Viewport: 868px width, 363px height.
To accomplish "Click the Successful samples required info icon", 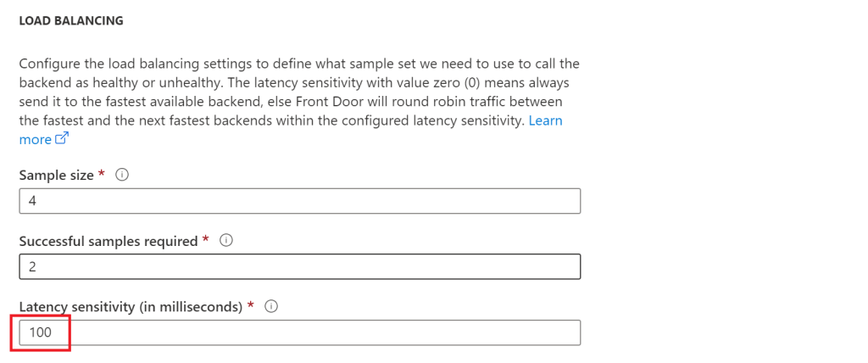I will tap(225, 241).
